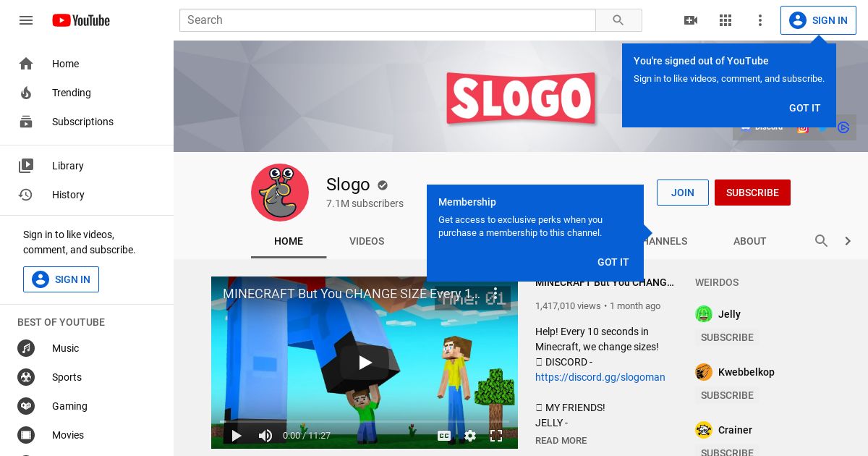Dismiss the signed-out notice with GOT IT
This screenshot has height=456, width=868.
(x=805, y=108)
